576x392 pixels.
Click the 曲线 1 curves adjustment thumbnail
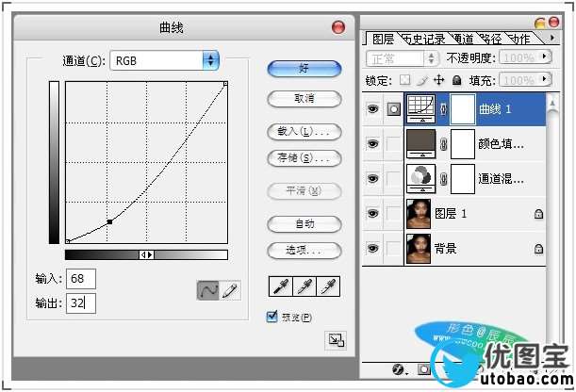(421, 108)
